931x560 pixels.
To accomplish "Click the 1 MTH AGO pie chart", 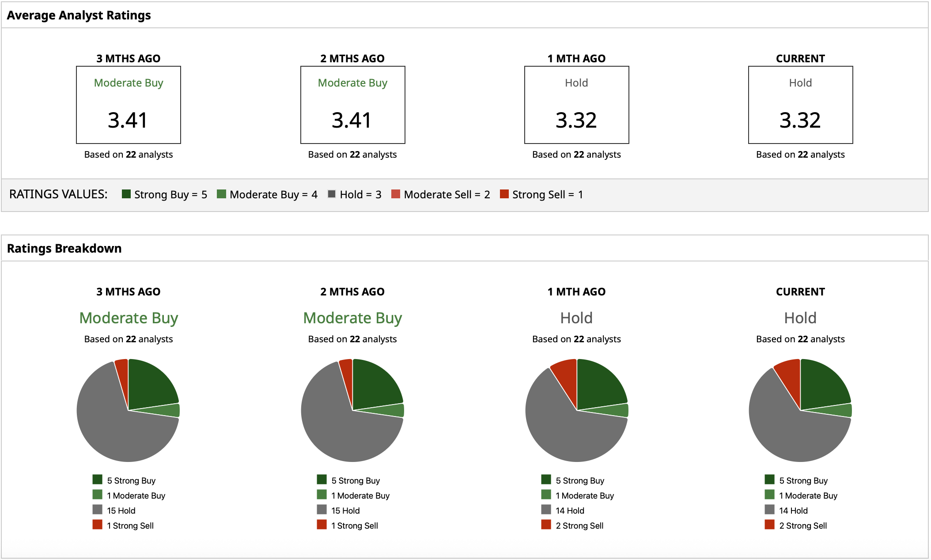I will click(x=576, y=410).
